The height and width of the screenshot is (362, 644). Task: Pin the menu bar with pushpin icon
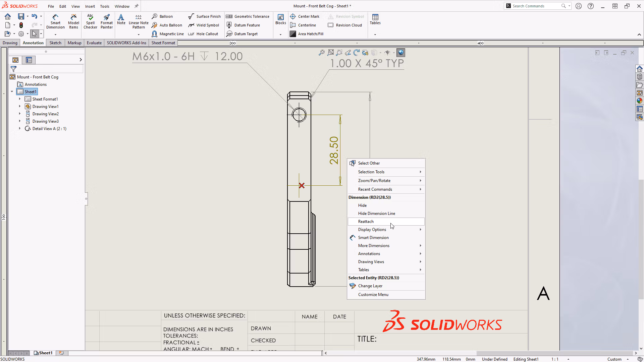[x=137, y=6]
